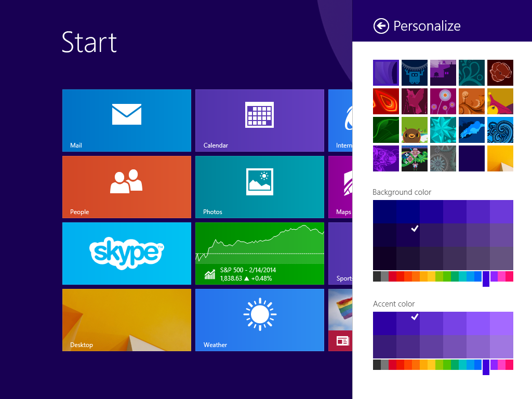This screenshot has height=399, width=532.
Task: Set background hue strip to pink
Action: (x=501, y=276)
